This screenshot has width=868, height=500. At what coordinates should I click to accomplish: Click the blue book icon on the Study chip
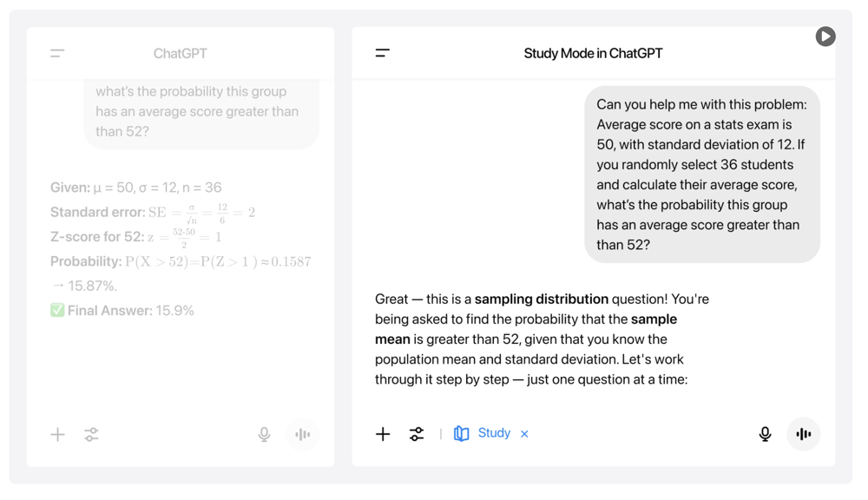click(461, 432)
